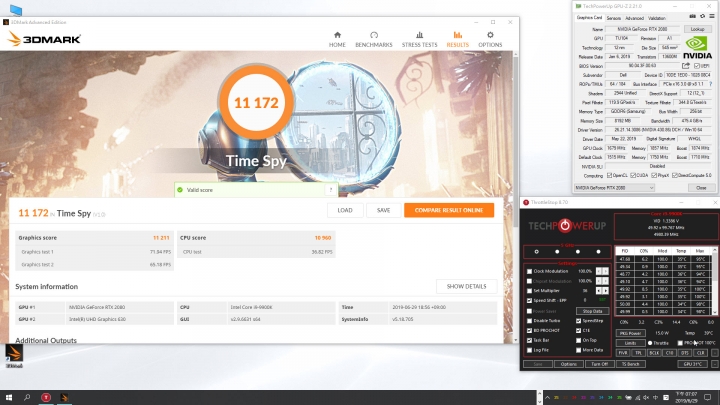Open ThrottleStop Options button
Screen dimensions: 720x405
pos(568,364)
